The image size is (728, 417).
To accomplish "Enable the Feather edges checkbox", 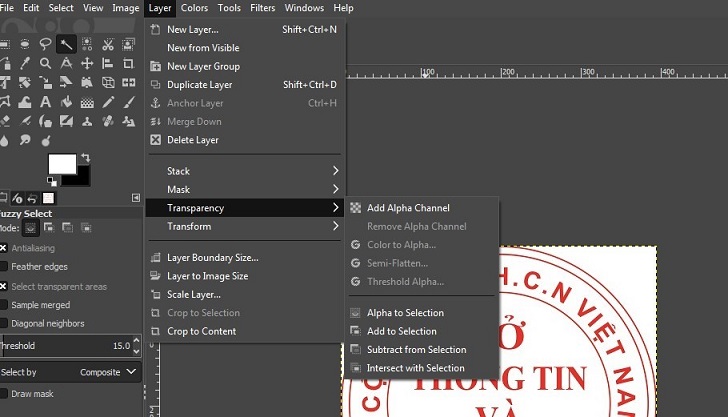I will click(4, 267).
